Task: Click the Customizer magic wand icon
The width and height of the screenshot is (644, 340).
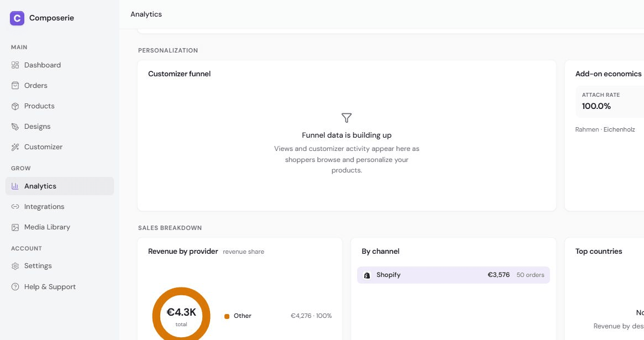Action: 15,147
